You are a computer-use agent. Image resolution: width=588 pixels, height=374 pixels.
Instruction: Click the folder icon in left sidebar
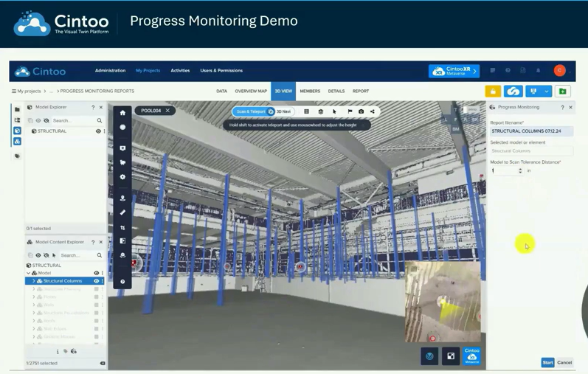[x=17, y=109]
